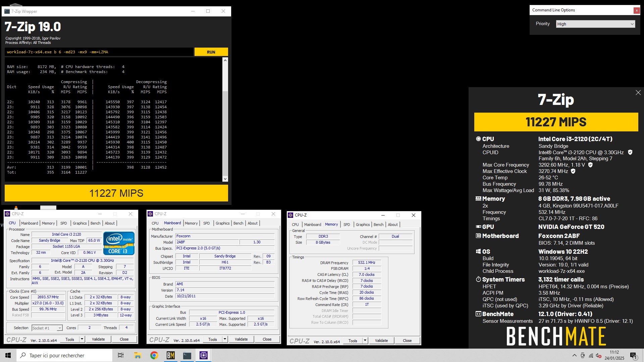The height and width of the screenshot is (362, 644).
Task: Click the muted volume tray icon
Action: coord(599,356)
